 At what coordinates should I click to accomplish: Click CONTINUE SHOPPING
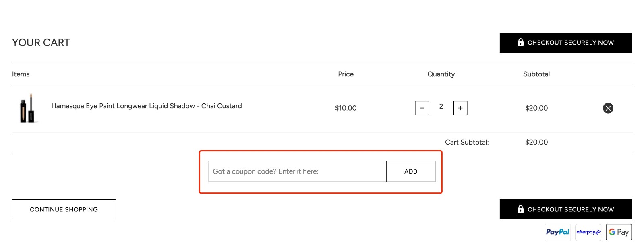64,209
